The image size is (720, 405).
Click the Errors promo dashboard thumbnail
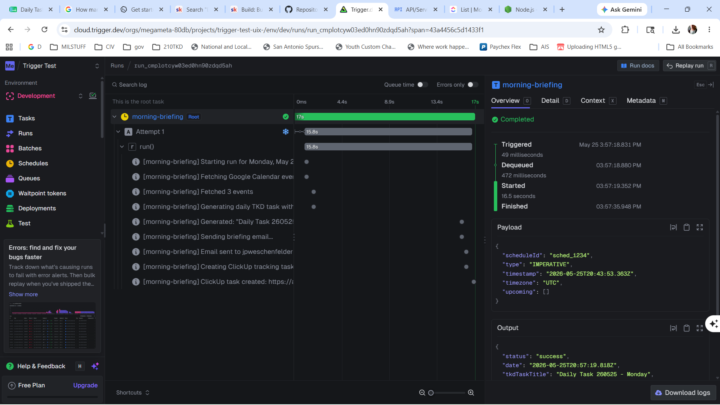tap(52, 326)
